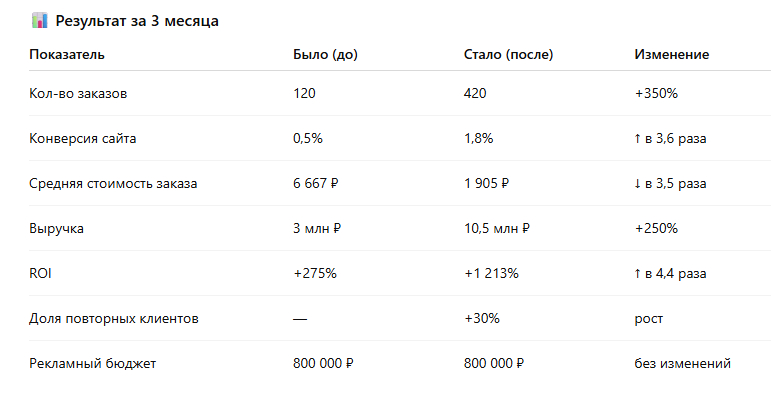Viewport: 771px width, 419px height.
Task: Click the "↓ в 3,5 раза" change cell
Action: (x=670, y=183)
